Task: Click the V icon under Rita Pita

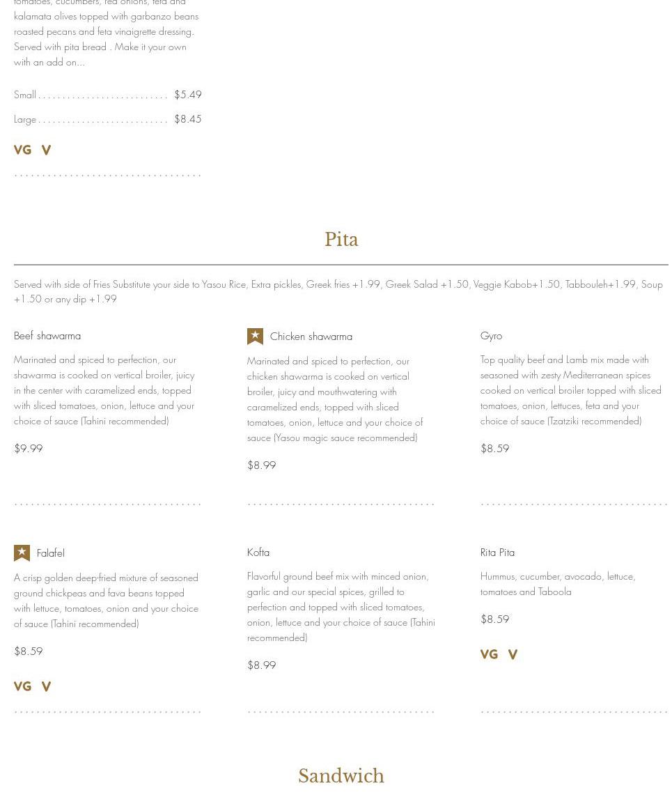Action: [x=513, y=654]
